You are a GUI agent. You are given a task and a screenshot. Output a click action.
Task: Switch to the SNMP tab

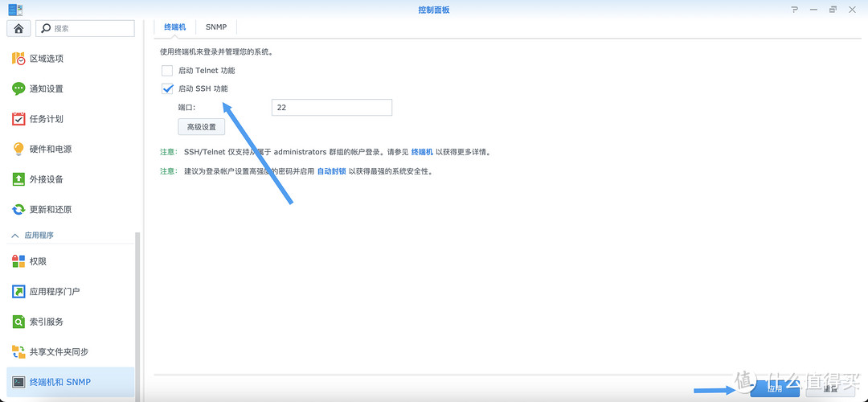pyautogui.click(x=215, y=27)
